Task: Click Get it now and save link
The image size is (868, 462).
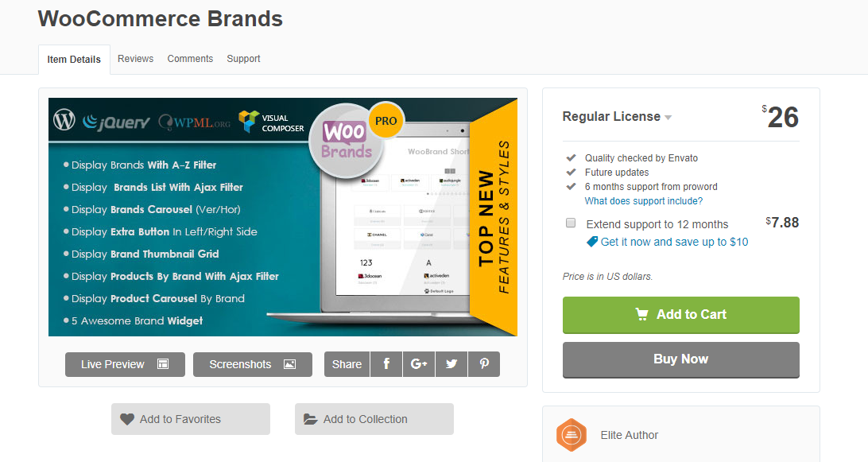Action: [x=674, y=242]
